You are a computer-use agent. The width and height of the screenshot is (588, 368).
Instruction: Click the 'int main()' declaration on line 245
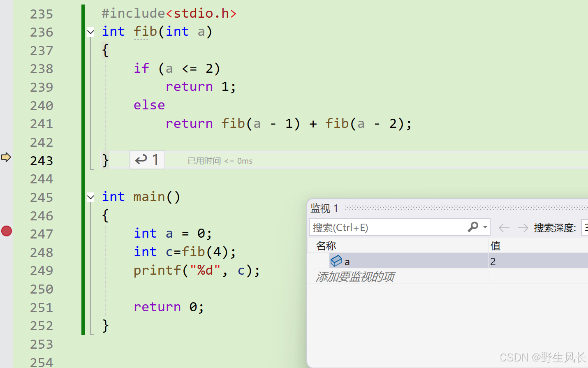pos(141,197)
